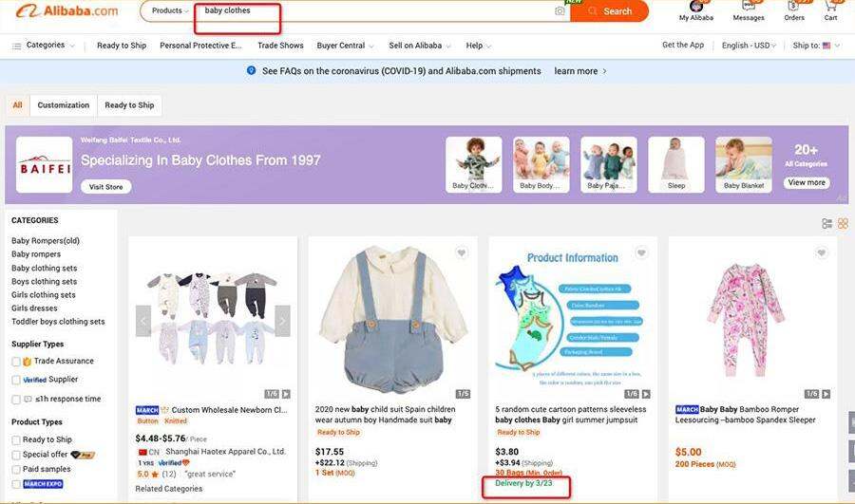Open the Trade Shows menu item
Viewport: 855px width, 504px height.
280,46
